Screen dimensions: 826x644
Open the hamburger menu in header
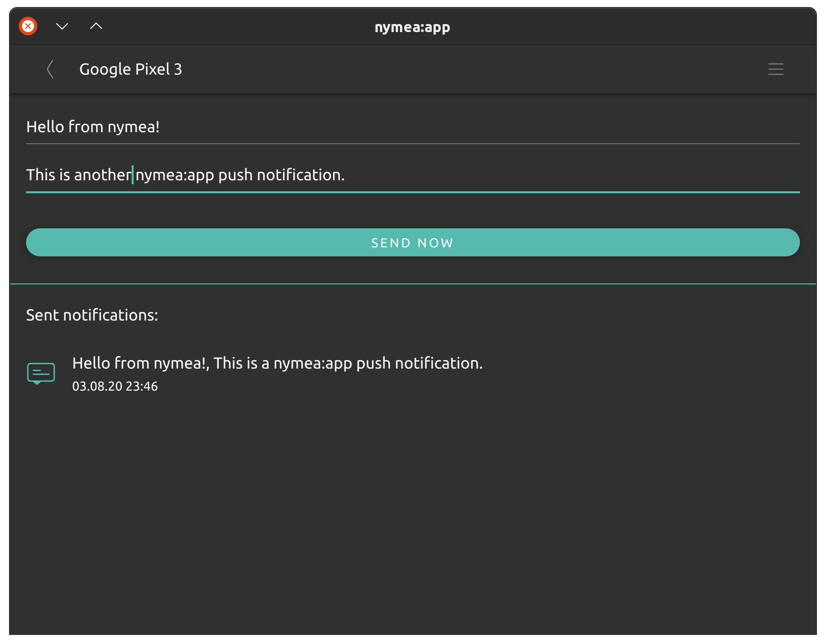[775, 69]
